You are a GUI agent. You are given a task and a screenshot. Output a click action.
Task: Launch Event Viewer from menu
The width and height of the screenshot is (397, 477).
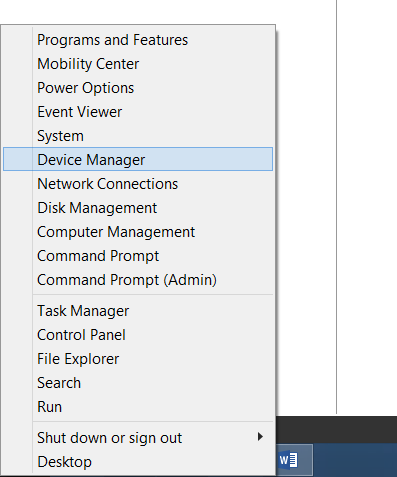coord(138,112)
